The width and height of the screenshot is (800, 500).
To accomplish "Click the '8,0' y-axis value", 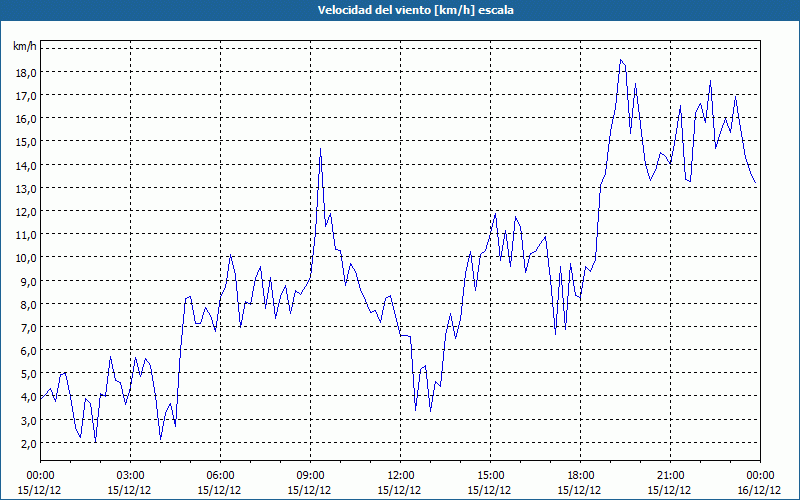I will pyautogui.click(x=29, y=305).
